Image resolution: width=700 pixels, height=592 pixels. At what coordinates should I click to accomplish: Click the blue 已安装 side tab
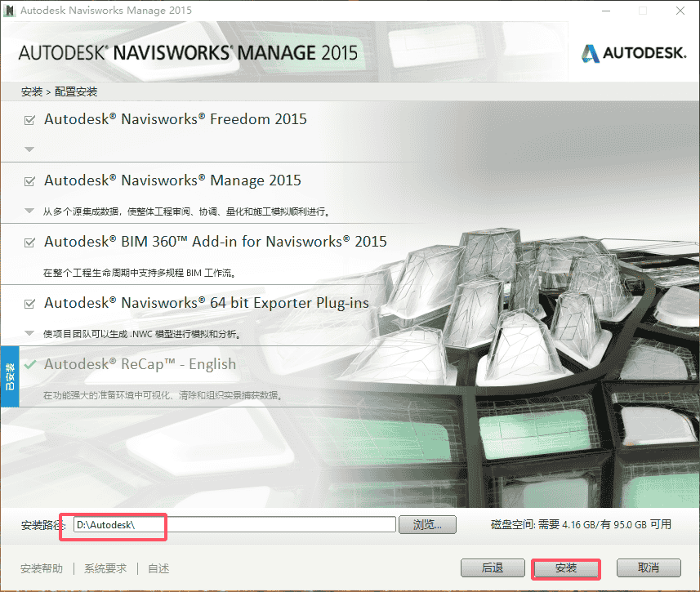pos(10,376)
